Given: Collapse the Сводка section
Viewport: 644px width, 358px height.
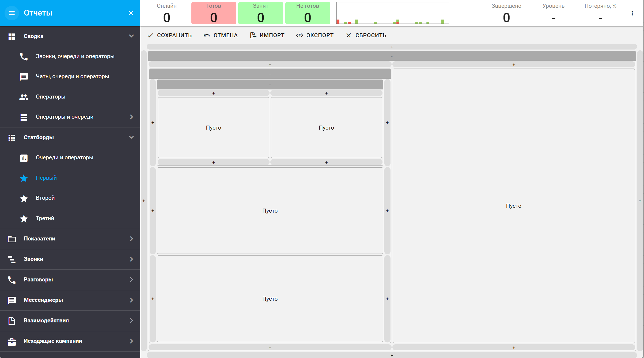Looking at the screenshot, I should coord(131,36).
